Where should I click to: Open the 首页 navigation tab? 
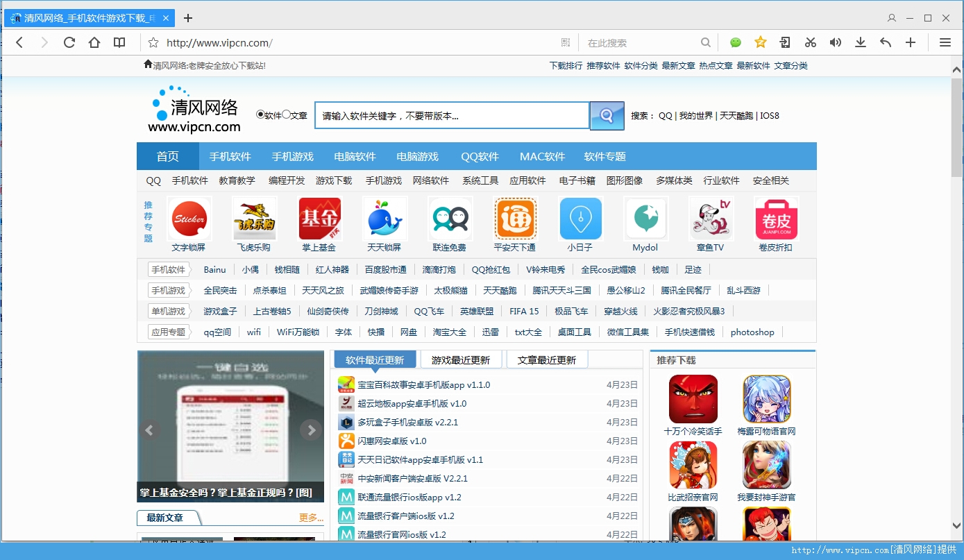(168, 156)
